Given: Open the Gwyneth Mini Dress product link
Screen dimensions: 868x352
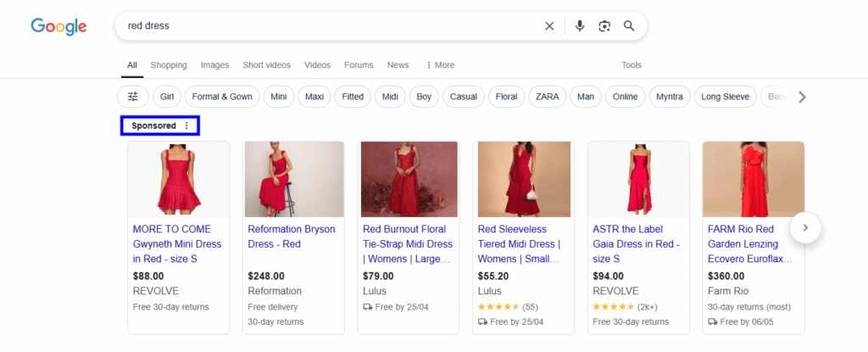Looking at the screenshot, I should point(176,244).
